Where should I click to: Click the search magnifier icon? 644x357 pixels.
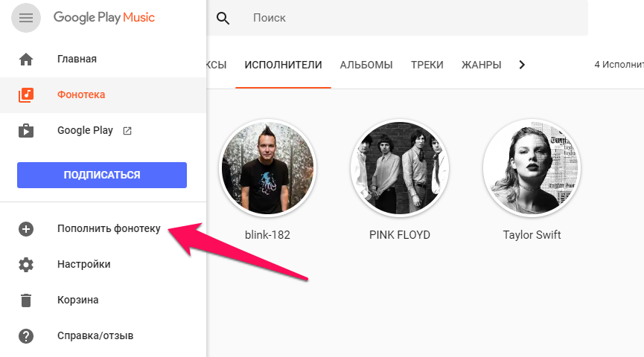[223, 18]
